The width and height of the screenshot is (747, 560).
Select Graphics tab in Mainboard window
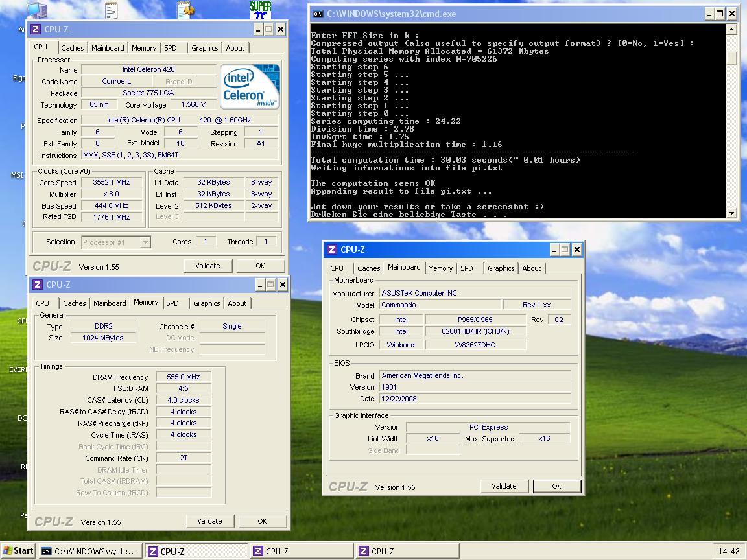click(x=501, y=268)
